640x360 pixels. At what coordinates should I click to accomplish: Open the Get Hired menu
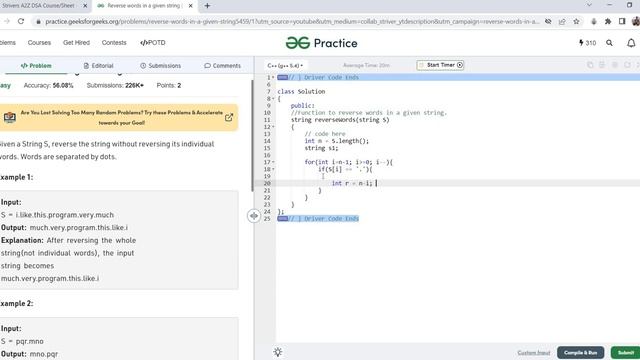[x=76, y=42]
